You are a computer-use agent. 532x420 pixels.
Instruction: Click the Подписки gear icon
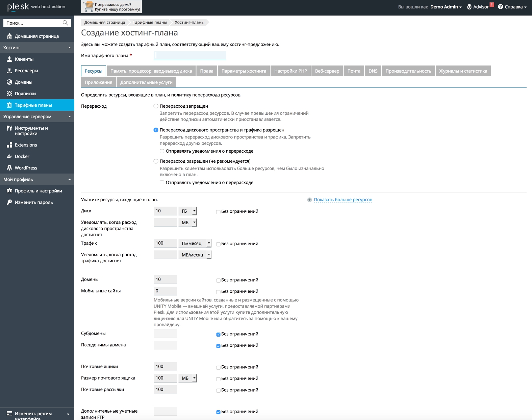(x=9, y=94)
